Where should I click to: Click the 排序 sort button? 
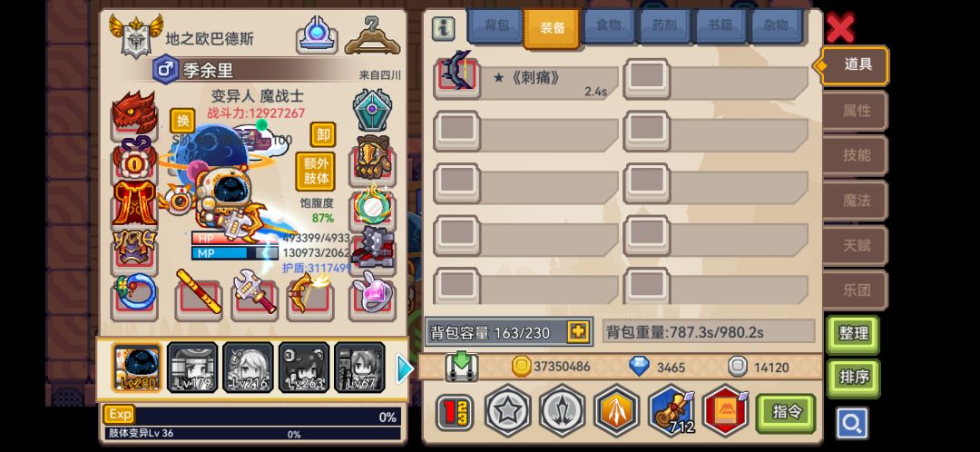tap(852, 378)
